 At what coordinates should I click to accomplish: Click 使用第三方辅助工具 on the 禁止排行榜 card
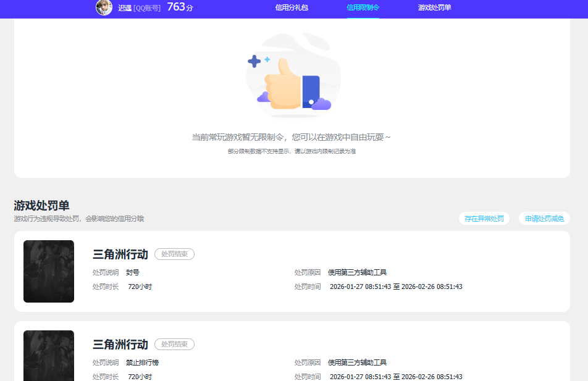click(357, 362)
